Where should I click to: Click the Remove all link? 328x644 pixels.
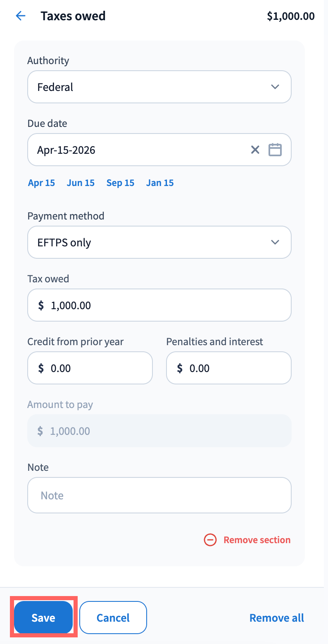point(277,618)
